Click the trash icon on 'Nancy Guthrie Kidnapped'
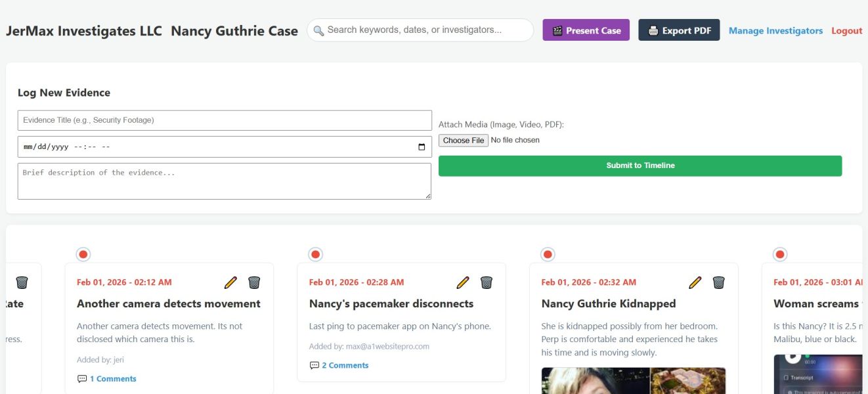868x394 pixels. click(718, 282)
